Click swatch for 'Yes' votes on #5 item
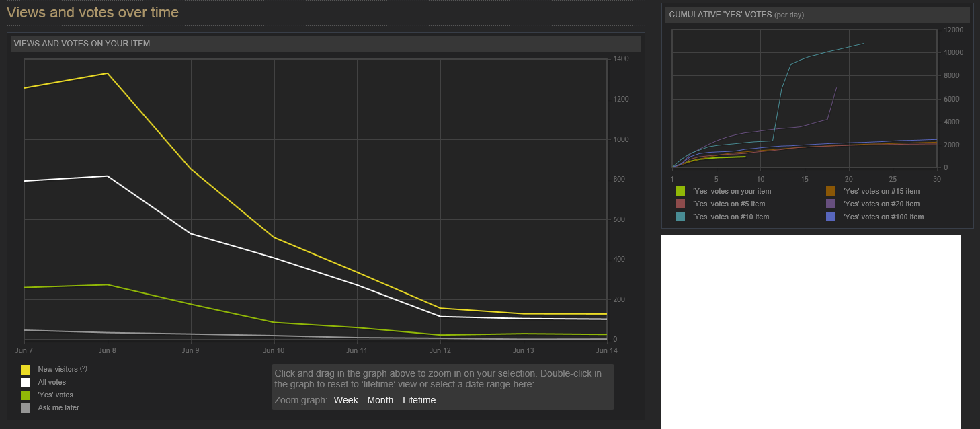This screenshot has height=429, width=980. click(x=680, y=204)
